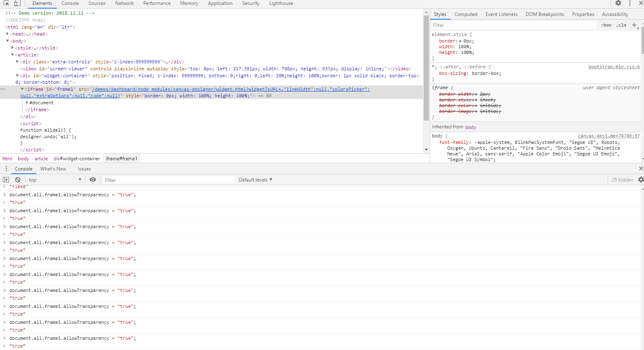Expand the style element node
This screenshot has width=644, height=350.
(12, 48)
